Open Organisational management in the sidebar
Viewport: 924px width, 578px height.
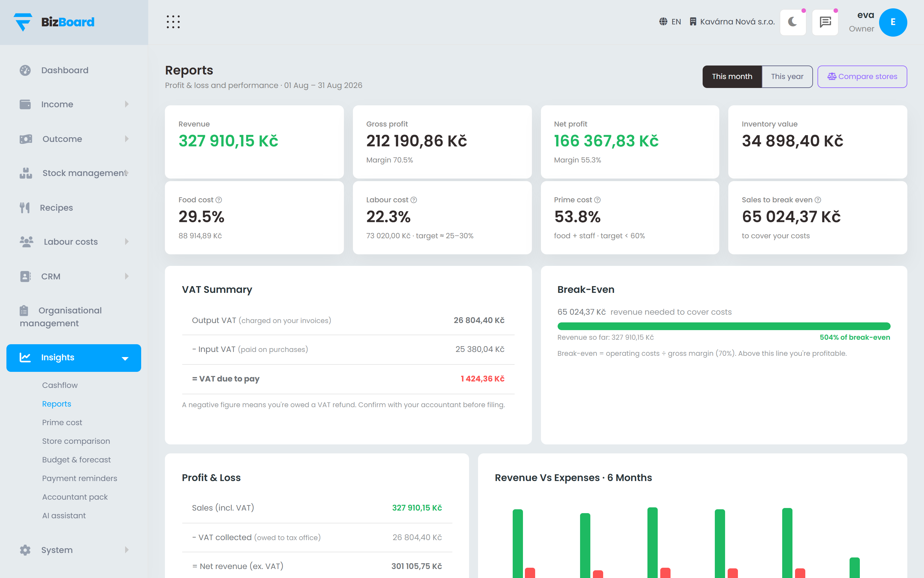pyautogui.click(x=74, y=317)
